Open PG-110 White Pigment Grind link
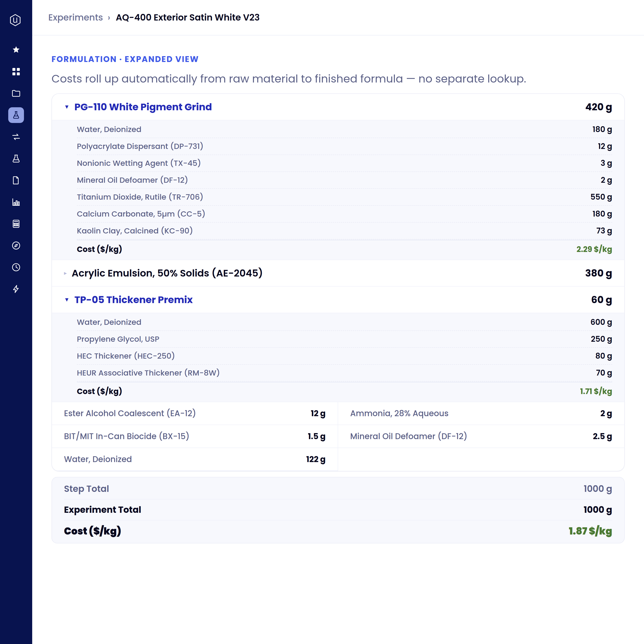The height and width of the screenshot is (644, 644). (x=143, y=107)
